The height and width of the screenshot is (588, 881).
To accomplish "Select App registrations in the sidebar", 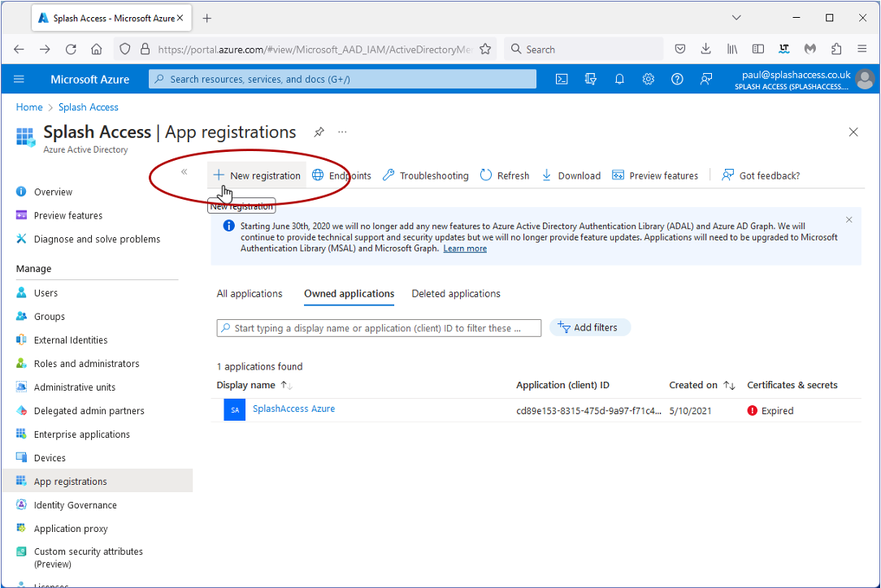I will click(98, 482).
